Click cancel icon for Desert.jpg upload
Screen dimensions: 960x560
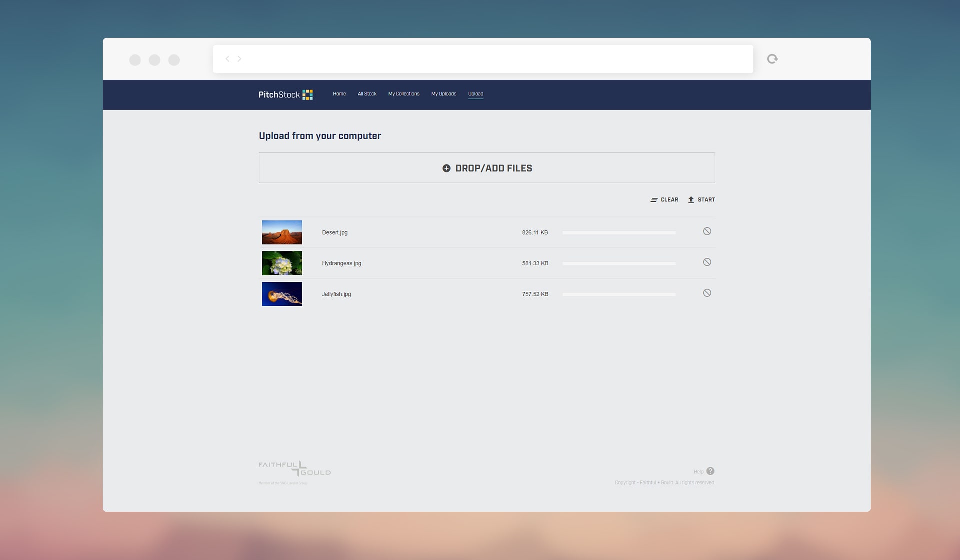click(x=707, y=231)
